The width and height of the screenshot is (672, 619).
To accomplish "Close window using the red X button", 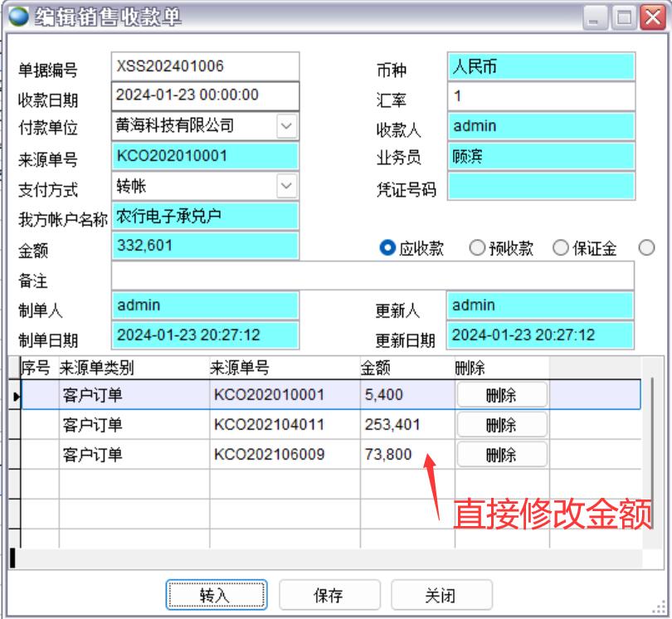I will 652,17.
